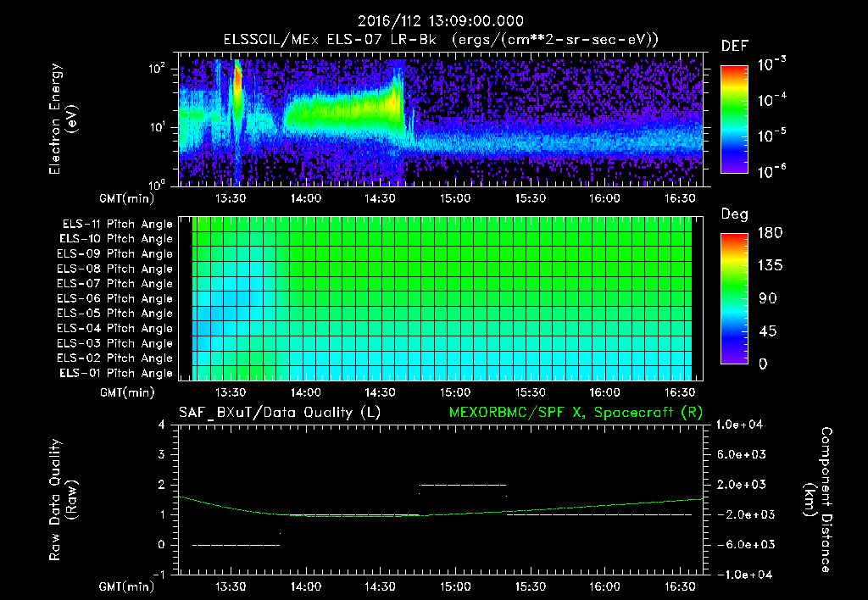Select the ELS-09 Pitch Angle row label
The height and width of the screenshot is (600, 868).
115,254
